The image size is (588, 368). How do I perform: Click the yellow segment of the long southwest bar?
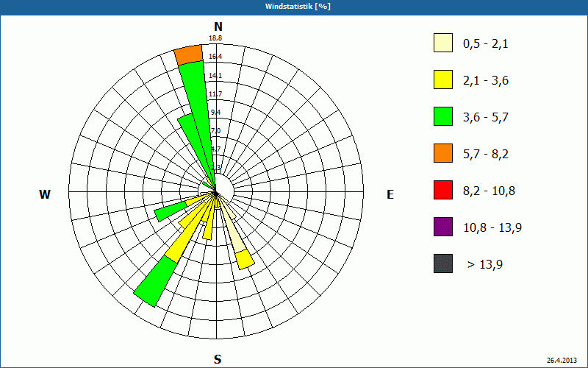point(187,233)
